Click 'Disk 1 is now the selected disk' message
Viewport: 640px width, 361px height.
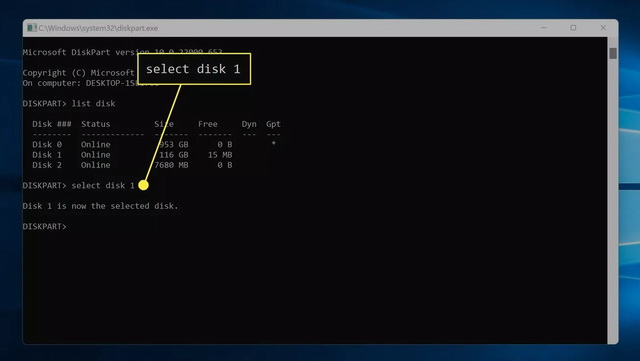pos(100,206)
